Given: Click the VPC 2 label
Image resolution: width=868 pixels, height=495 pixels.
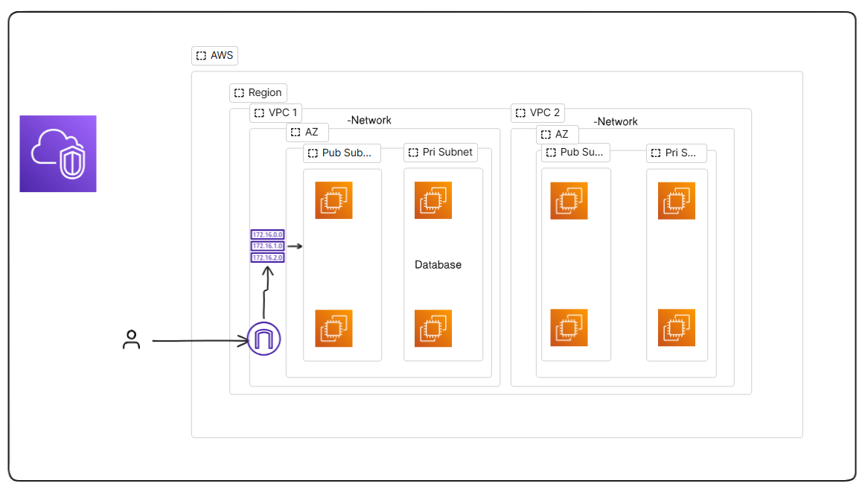Looking at the screenshot, I should coord(537,113).
